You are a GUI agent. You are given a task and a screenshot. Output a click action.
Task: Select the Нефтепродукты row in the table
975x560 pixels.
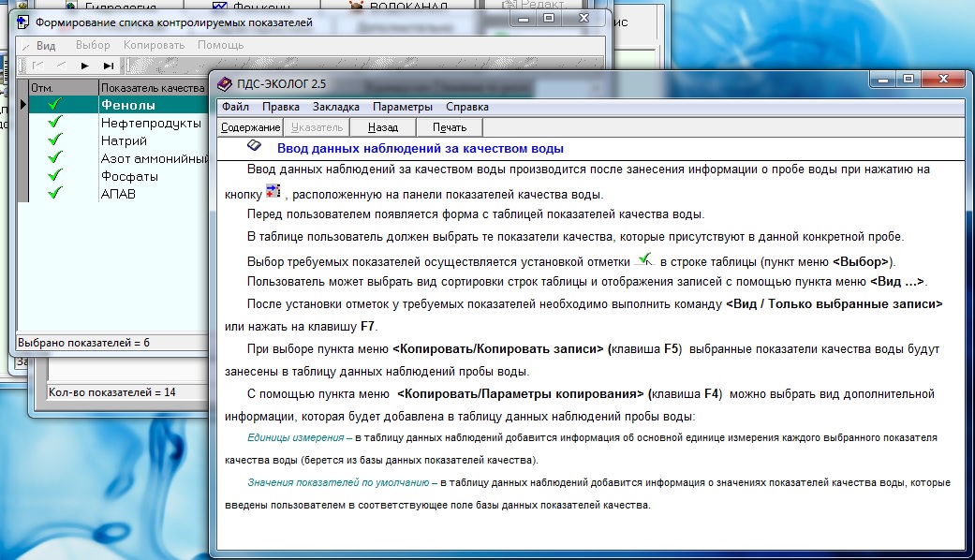[x=150, y=123]
